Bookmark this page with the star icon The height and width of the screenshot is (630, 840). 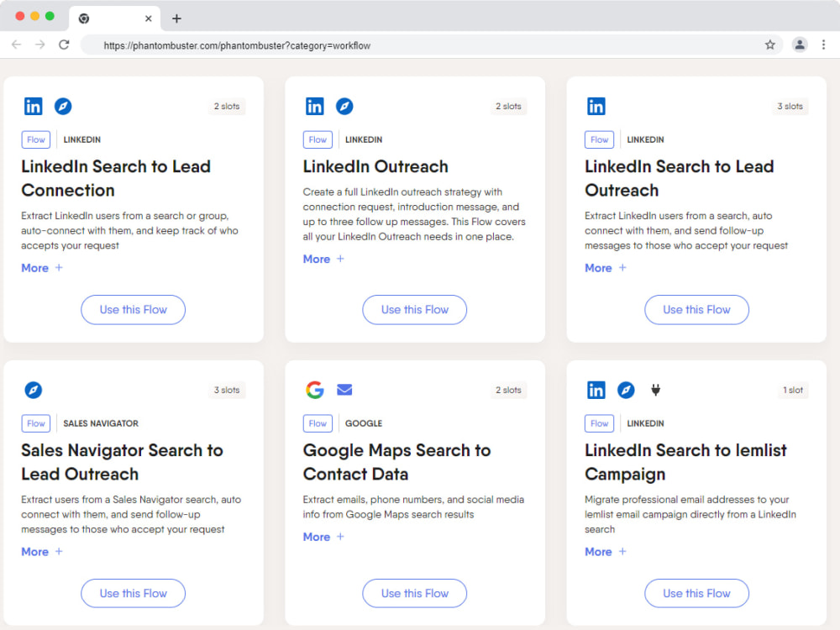click(x=769, y=45)
